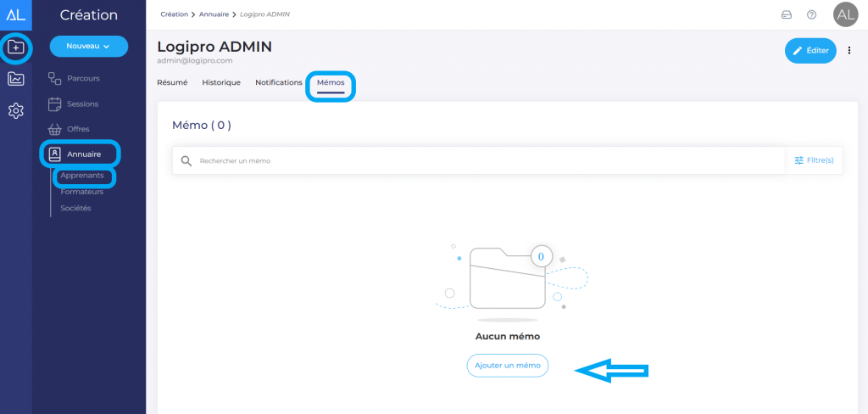The height and width of the screenshot is (414, 868).
Task: Open Formateurs under Annuaire
Action: [x=82, y=192]
